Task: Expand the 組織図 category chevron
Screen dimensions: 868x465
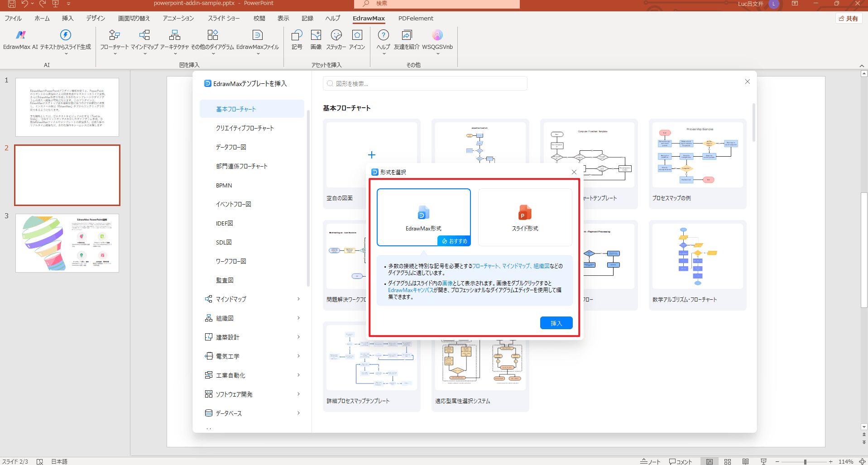Action: point(298,318)
